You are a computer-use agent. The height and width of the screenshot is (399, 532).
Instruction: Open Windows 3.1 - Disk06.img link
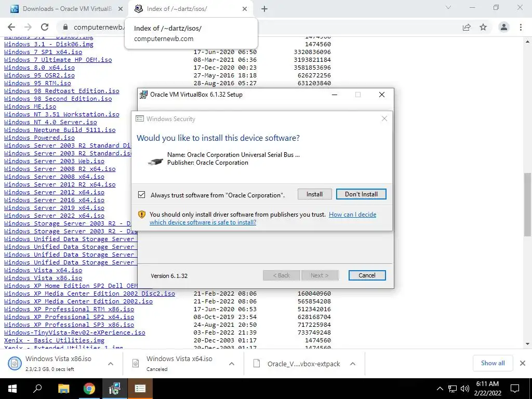[48, 44]
